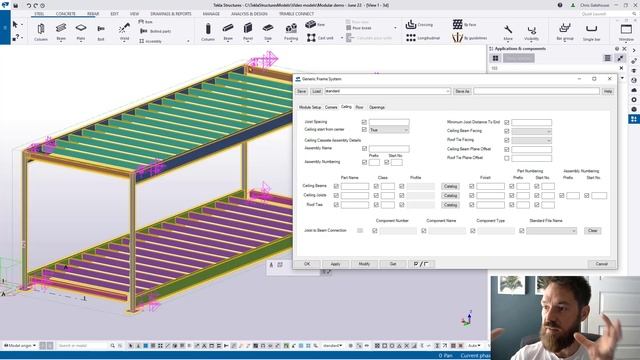The width and height of the screenshot is (640, 360).
Task: Click the Clear button for Joist to Beam Connection
Action: click(592, 231)
